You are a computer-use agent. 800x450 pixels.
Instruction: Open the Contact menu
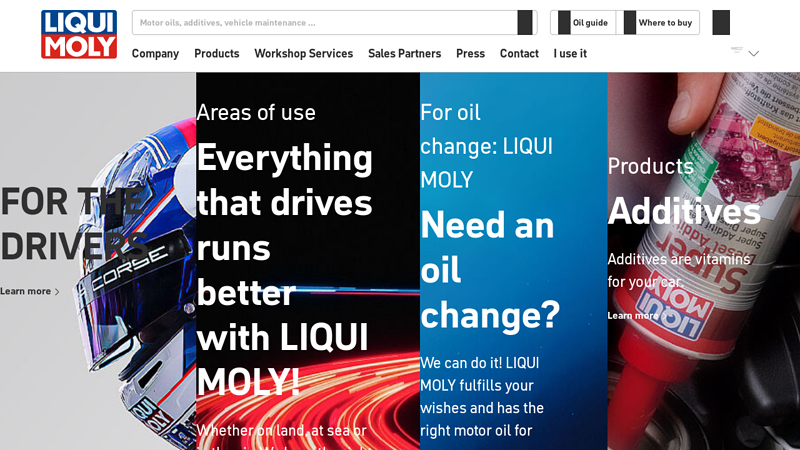pyautogui.click(x=519, y=54)
